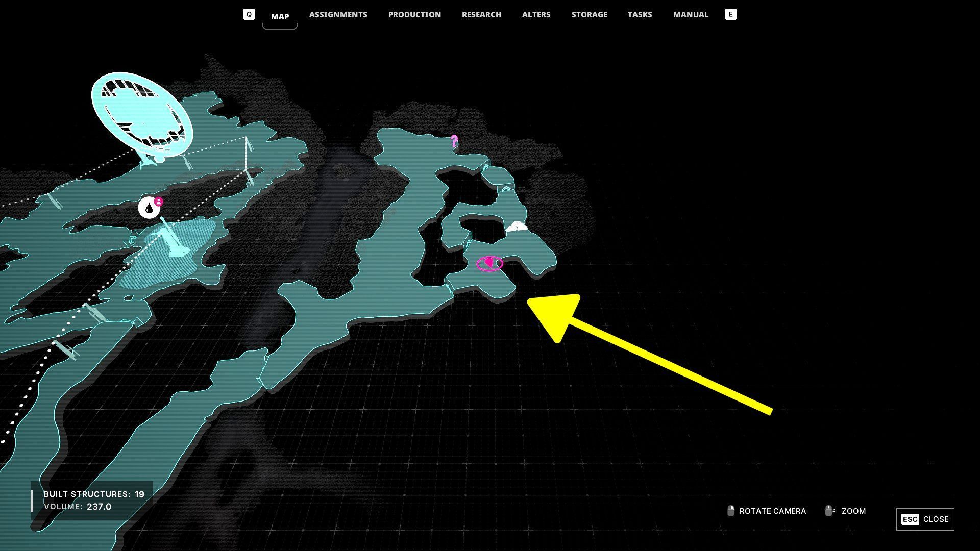Click the ESC Close button
This screenshot has height=551, width=980.
click(x=925, y=519)
